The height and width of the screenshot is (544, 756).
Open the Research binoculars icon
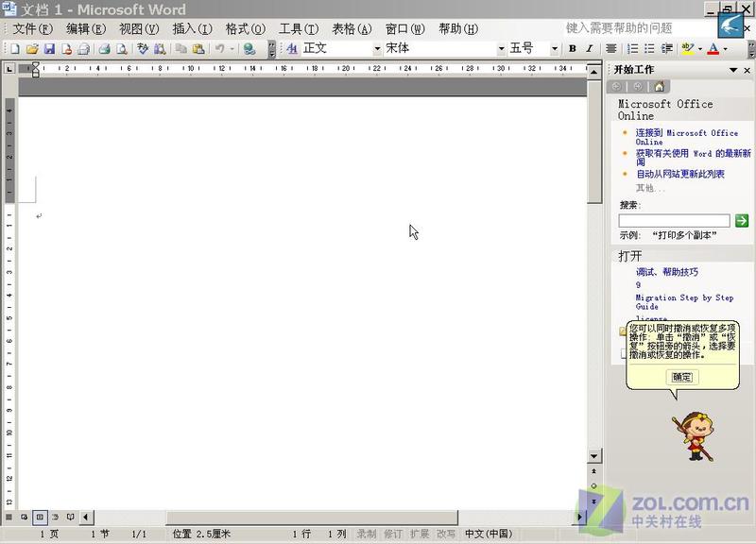pyautogui.click(x=160, y=49)
